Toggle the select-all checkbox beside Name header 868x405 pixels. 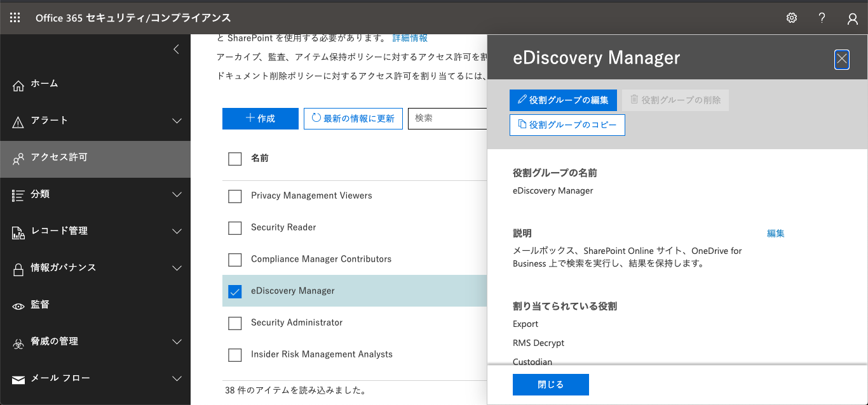tap(235, 159)
